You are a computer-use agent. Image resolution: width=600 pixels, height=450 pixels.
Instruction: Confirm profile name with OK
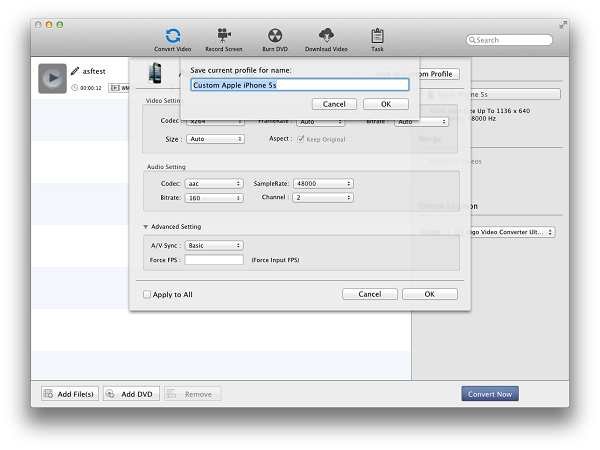click(386, 104)
